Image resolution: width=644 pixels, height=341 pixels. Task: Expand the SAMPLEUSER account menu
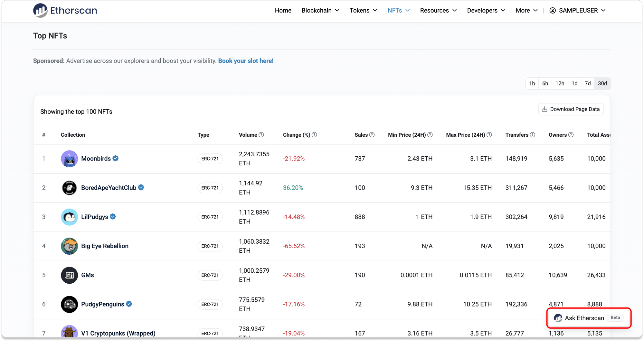click(x=577, y=10)
